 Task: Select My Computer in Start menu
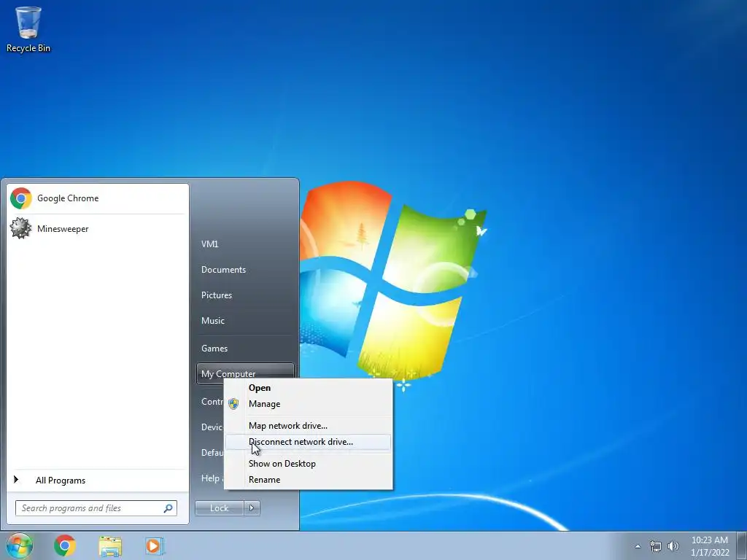point(245,373)
